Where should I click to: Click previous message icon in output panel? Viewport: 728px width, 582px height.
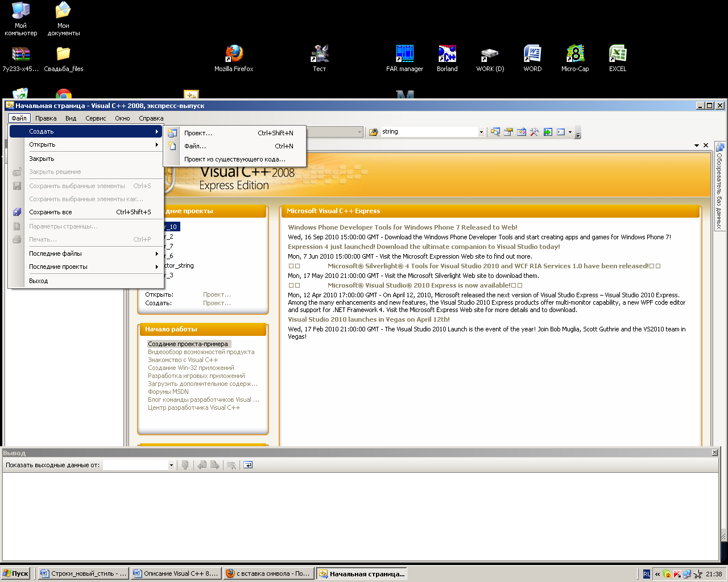point(202,465)
